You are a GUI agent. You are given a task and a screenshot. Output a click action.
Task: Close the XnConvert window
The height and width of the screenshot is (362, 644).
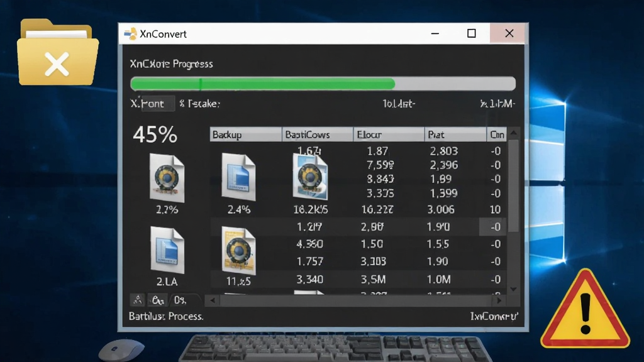[x=509, y=34]
